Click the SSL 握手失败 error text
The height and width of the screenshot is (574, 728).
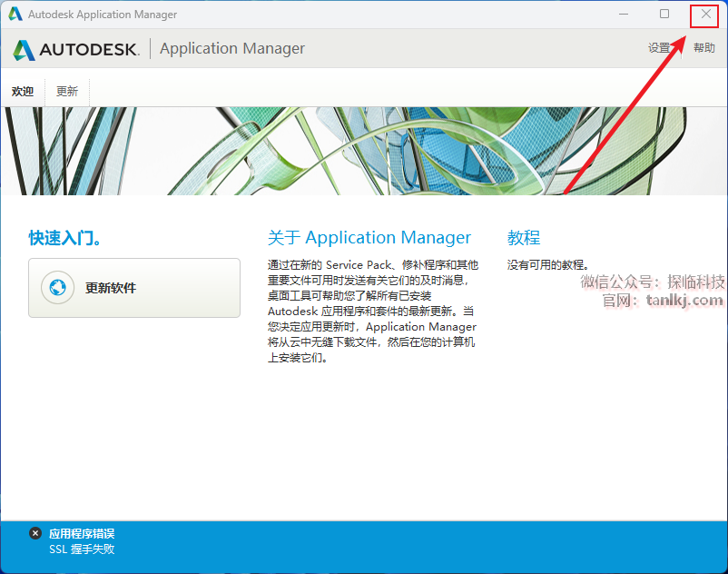(x=82, y=549)
